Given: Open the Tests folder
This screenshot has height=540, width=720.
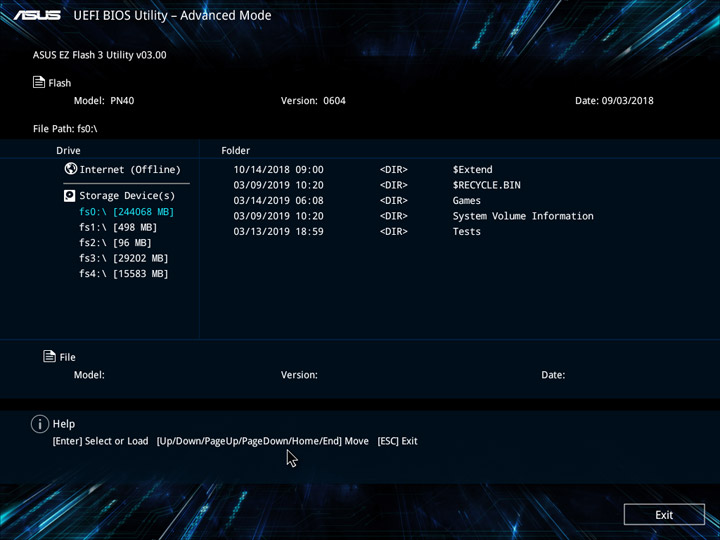Looking at the screenshot, I should pos(467,231).
